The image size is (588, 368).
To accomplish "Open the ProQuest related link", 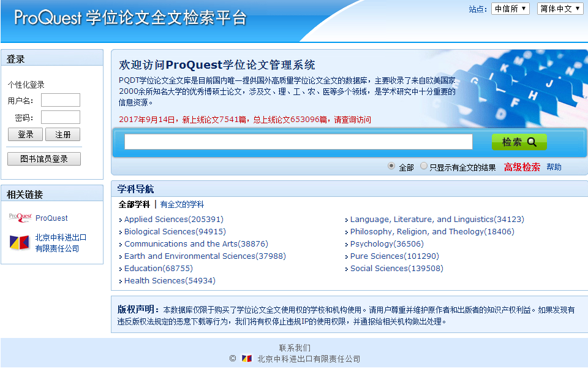I will [x=51, y=218].
